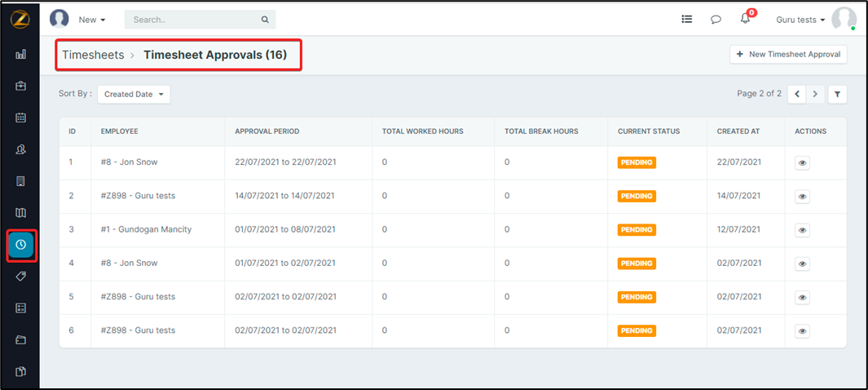Open the people sidebar icon
Screen dimensions: 868x390
pyautogui.click(x=21, y=149)
